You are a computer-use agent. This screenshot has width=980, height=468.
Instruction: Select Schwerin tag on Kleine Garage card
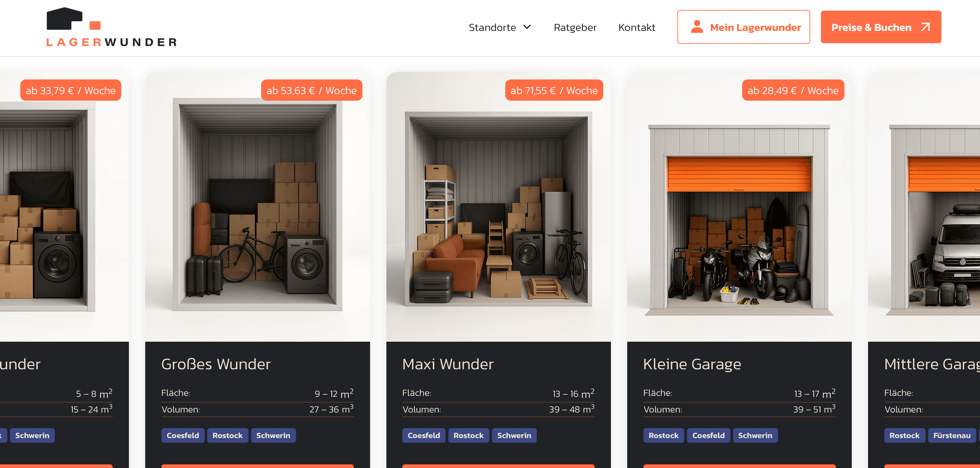[755, 435]
